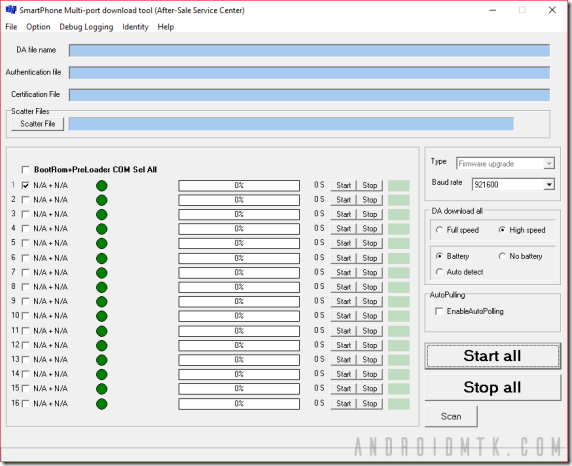Click the green status indicator for port 5
Screen dimensions: 572x466
coord(102,243)
